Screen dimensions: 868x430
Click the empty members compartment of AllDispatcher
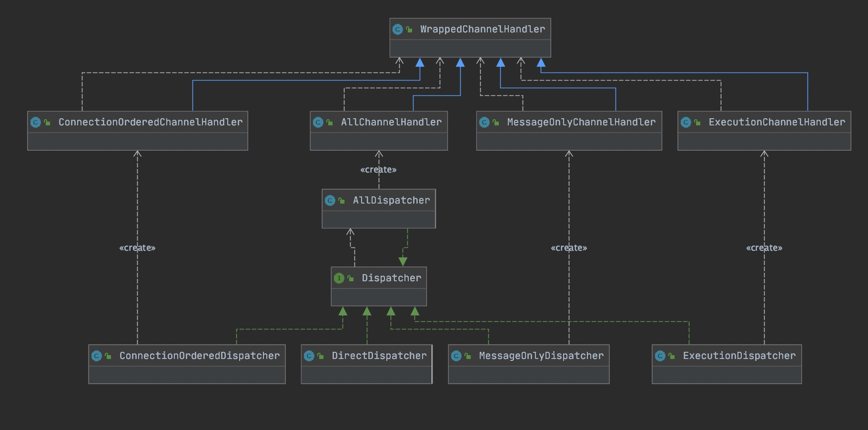[x=379, y=219]
